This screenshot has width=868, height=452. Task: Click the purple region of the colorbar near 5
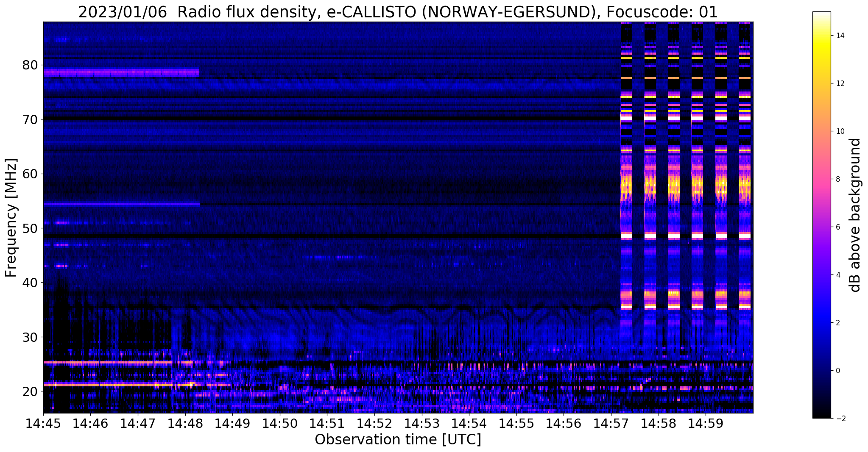coord(821,251)
